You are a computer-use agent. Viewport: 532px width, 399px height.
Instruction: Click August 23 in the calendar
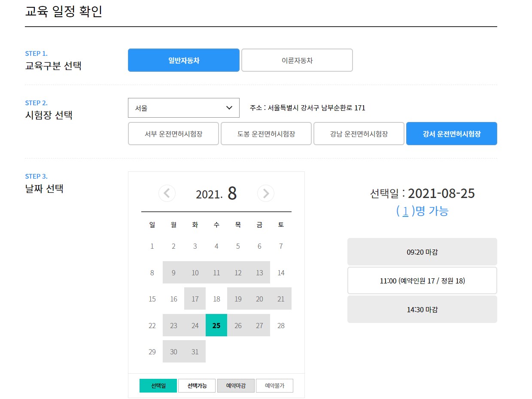(173, 325)
